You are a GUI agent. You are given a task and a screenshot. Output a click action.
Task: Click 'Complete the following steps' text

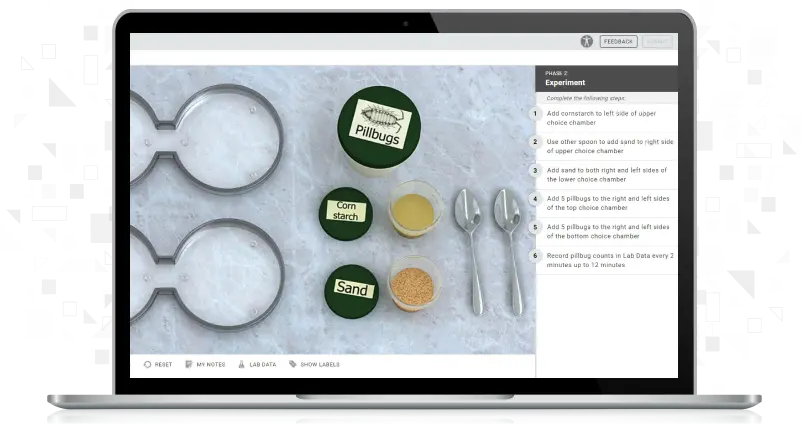[586, 98]
